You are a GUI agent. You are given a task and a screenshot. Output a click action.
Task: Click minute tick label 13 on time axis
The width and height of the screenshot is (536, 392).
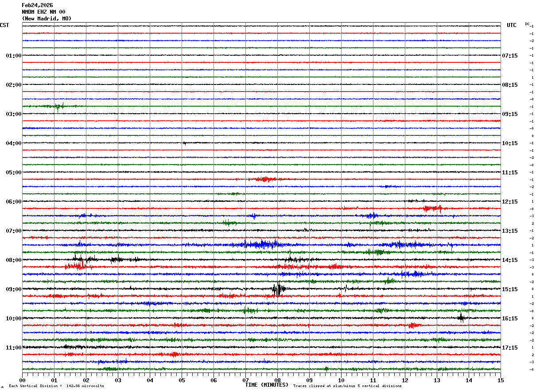pyautogui.click(x=437, y=380)
